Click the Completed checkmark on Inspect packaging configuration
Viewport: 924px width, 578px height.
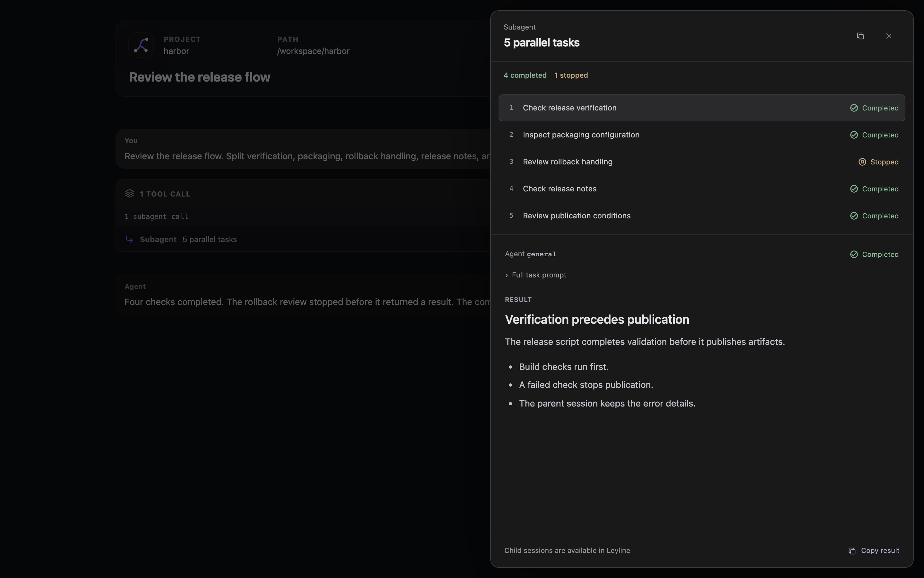854,135
